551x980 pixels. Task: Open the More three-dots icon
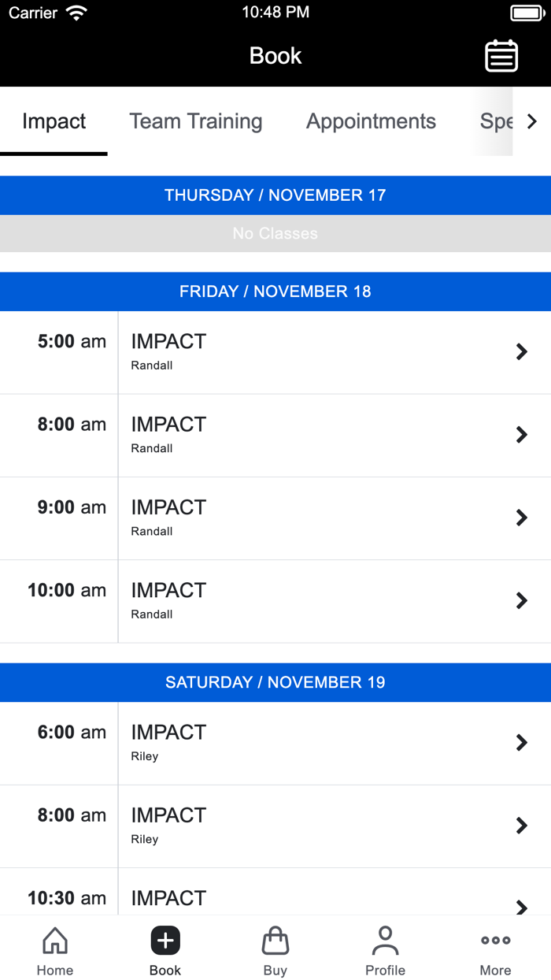click(x=496, y=941)
